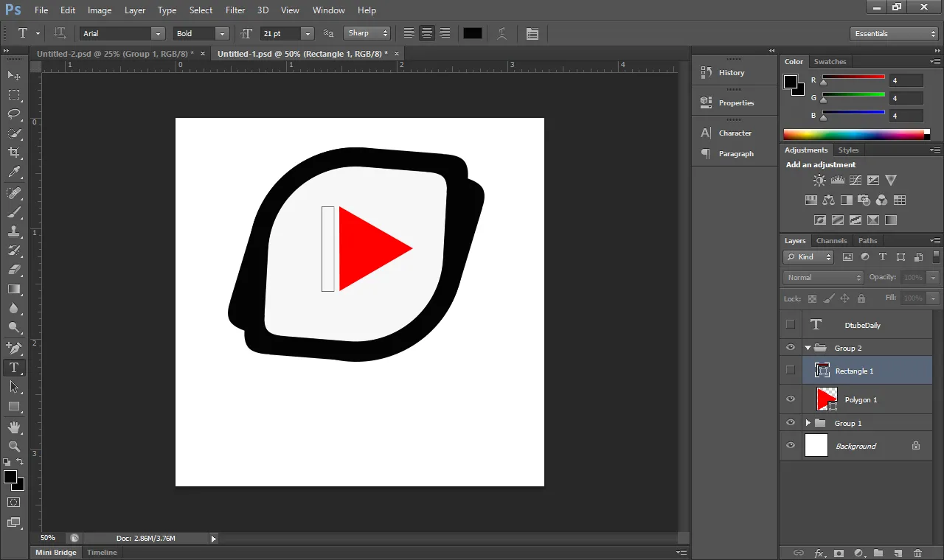Click the Brightness/Contrast adjustment icon
The height and width of the screenshot is (560, 944).
coord(819,180)
